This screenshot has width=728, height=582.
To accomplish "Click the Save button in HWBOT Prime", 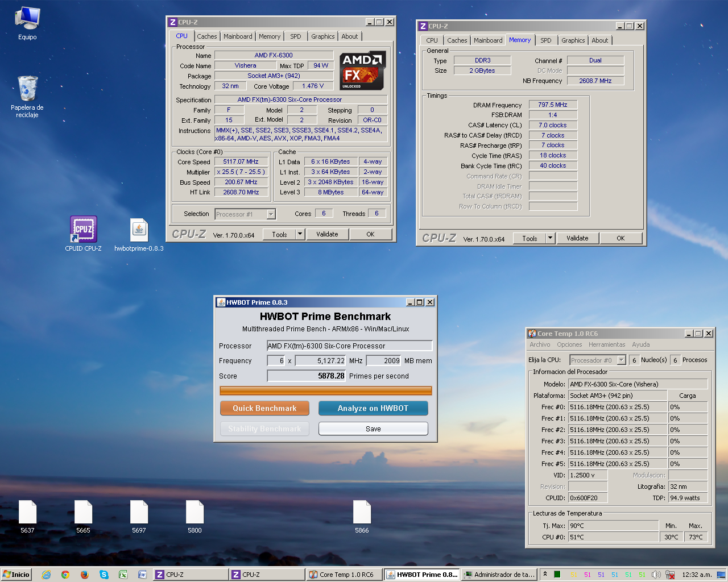I will [373, 429].
